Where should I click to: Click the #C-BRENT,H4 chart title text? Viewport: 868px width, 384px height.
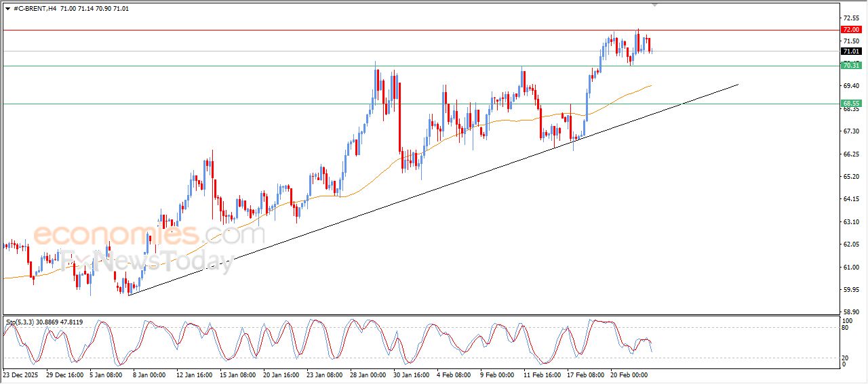pos(35,8)
